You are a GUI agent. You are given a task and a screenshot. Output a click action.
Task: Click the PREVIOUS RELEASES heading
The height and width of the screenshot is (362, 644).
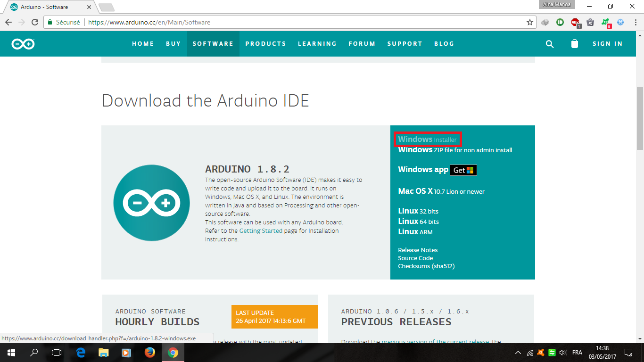pyautogui.click(x=396, y=322)
